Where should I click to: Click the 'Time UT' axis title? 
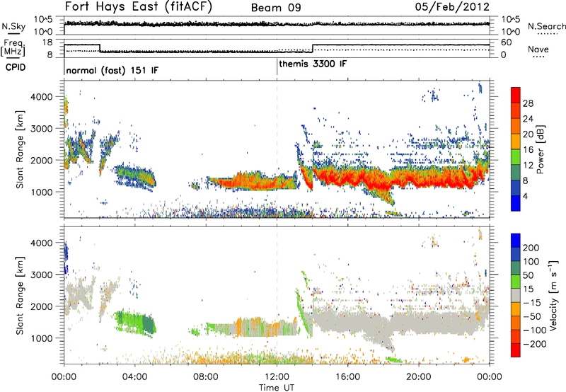(x=277, y=388)
